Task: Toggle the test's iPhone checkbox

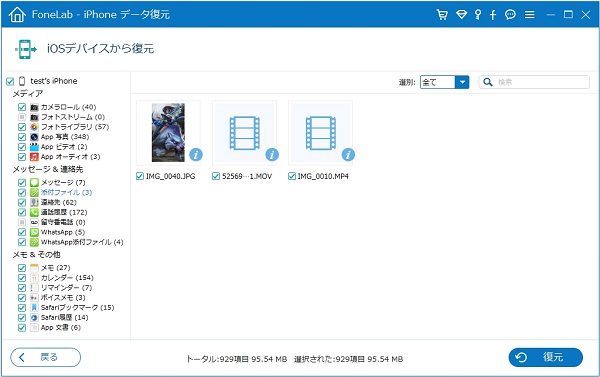Action: point(10,81)
